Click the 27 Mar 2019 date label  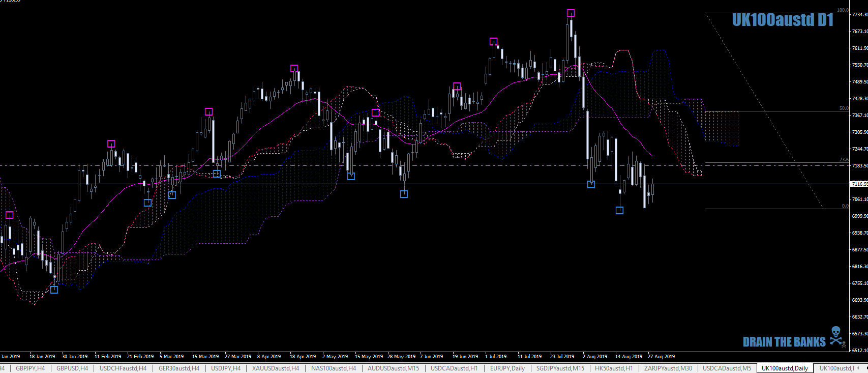[x=238, y=357]
